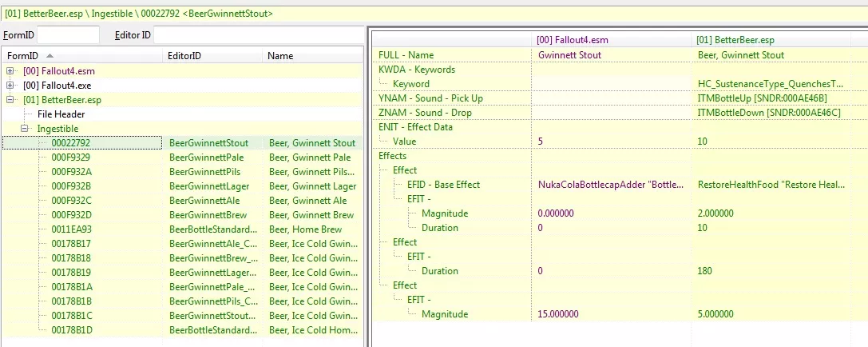Click the HC_SustenanceType_Quenches keyword value
Image resolution: width=868 pixels, height=347 pixels.
pyautogui.click(x=771, y=84)
